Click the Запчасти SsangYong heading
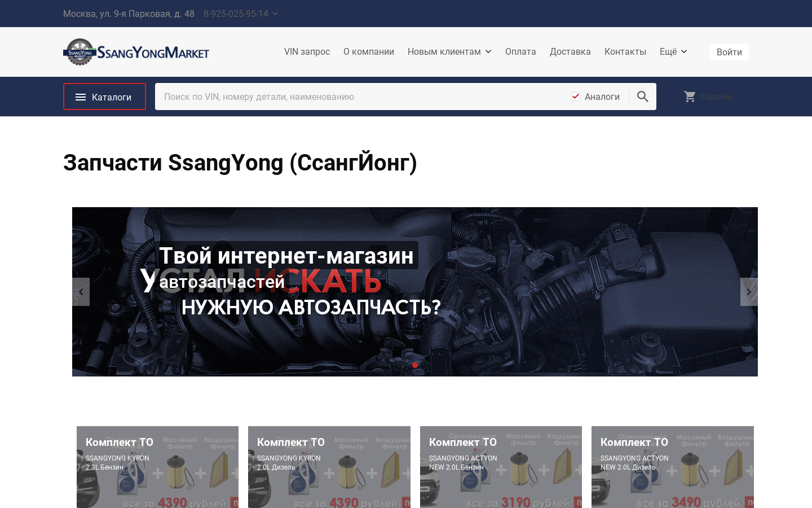812x508 pixels. [240, 163]
